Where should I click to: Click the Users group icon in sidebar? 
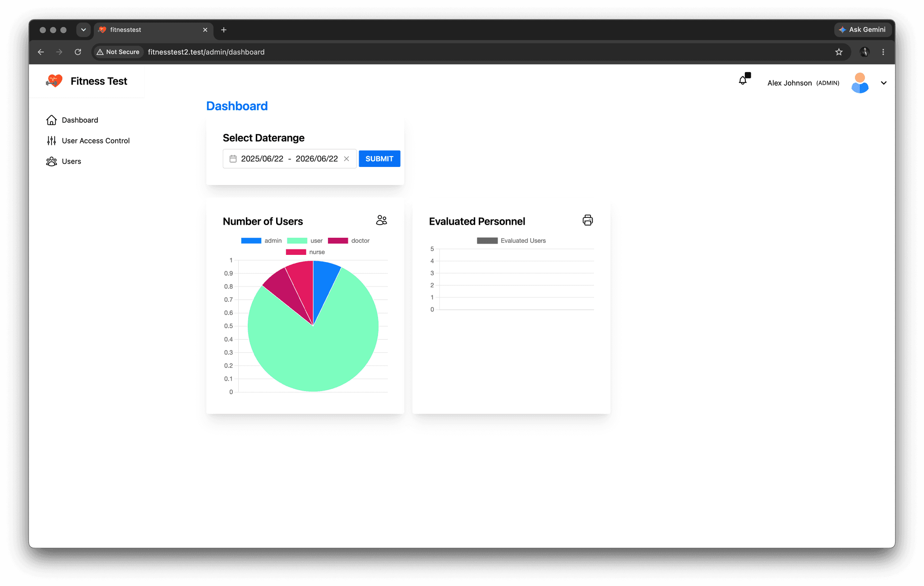coord(51,161)
